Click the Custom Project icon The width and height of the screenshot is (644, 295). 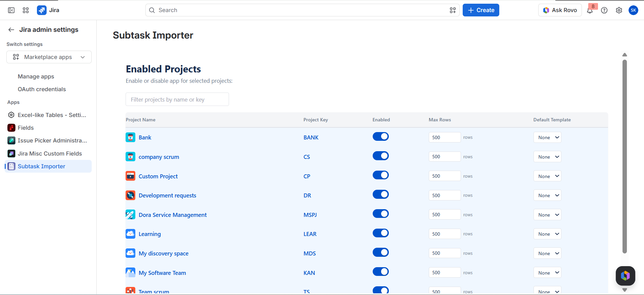click(x=130, y=176)
